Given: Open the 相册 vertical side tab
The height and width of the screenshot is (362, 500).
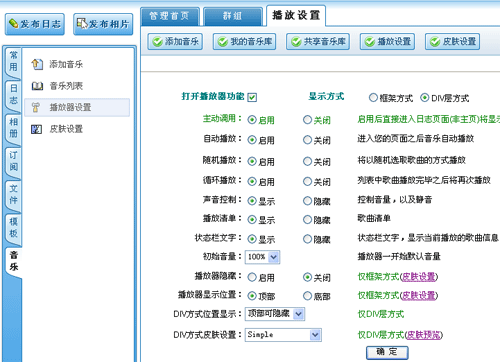Looking at the screenshot, I should pos(13,128).
